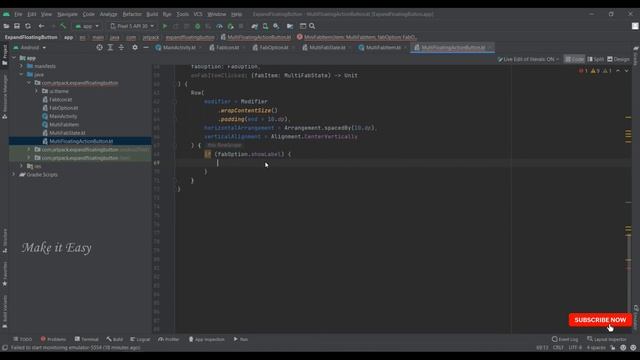Image resolution: width=640 pixels, height=360 pixels.
Task: Open the Build menu
Action: point(152,14)
